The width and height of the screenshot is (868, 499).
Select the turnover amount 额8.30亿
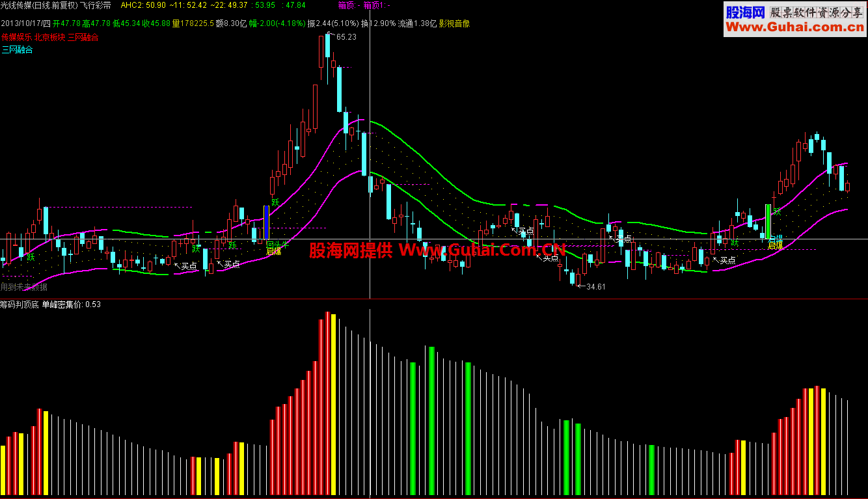coord(232,23)
